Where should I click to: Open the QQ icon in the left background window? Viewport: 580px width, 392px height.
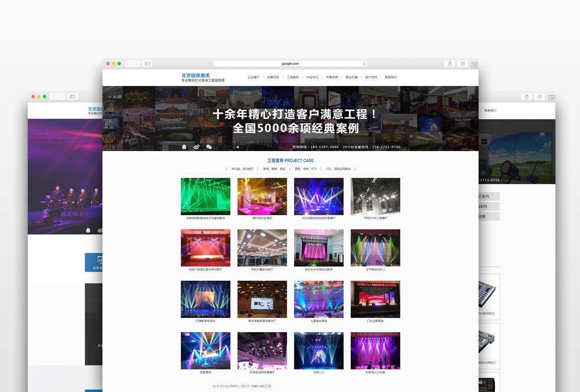pyautogui.click(x=88, y=230)
